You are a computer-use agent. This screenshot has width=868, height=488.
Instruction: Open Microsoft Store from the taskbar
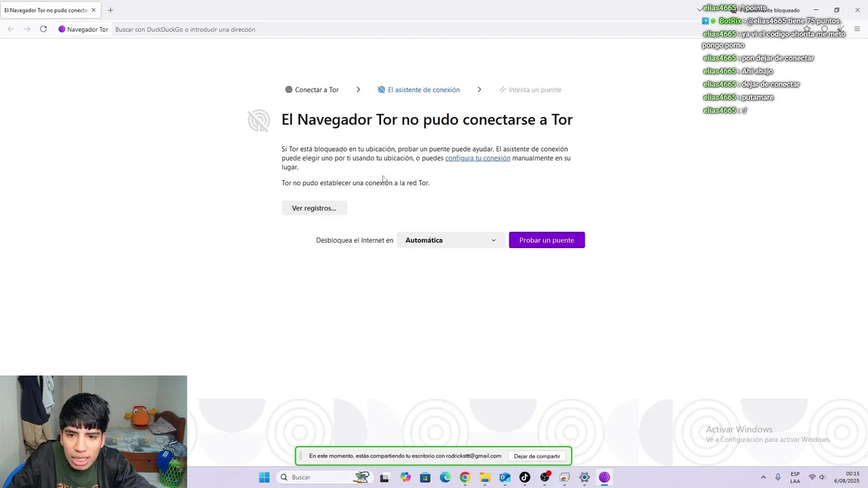coord(425,477)
